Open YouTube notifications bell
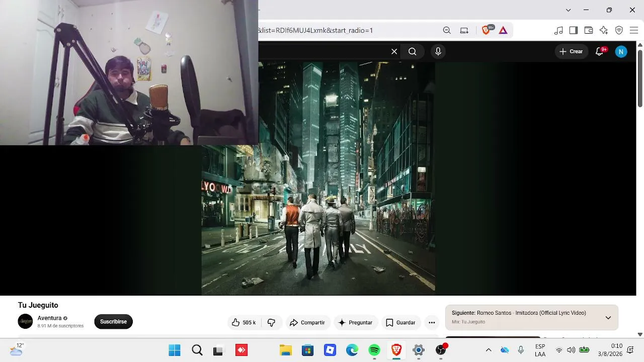 pos(599,51)
